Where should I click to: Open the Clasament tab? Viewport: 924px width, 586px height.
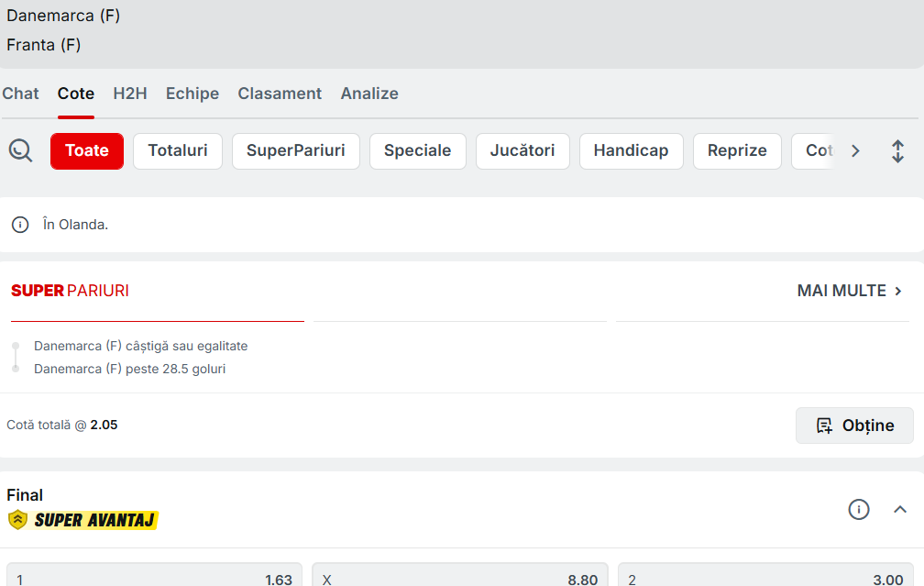[280, 94]
